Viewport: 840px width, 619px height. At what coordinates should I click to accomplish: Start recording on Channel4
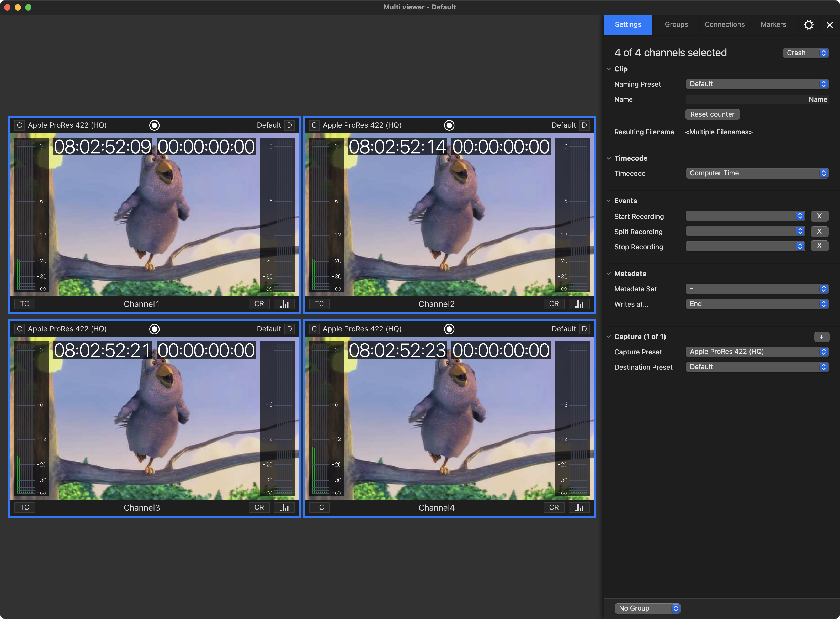click(x=449, y=329)
